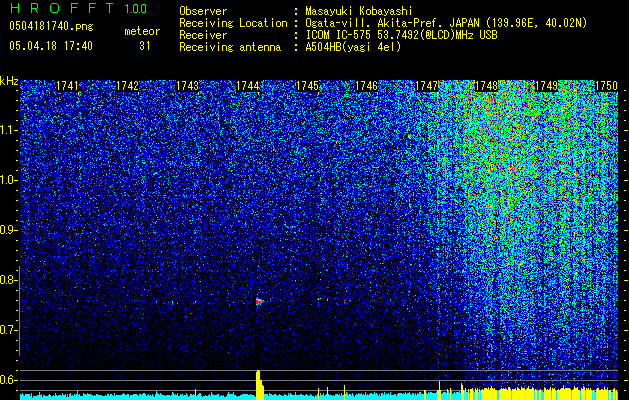The height and width of the screenshot is (400, 629).
Task: Click the 1745 time marker
Action: pyautogui.click(x=307, y=86)
